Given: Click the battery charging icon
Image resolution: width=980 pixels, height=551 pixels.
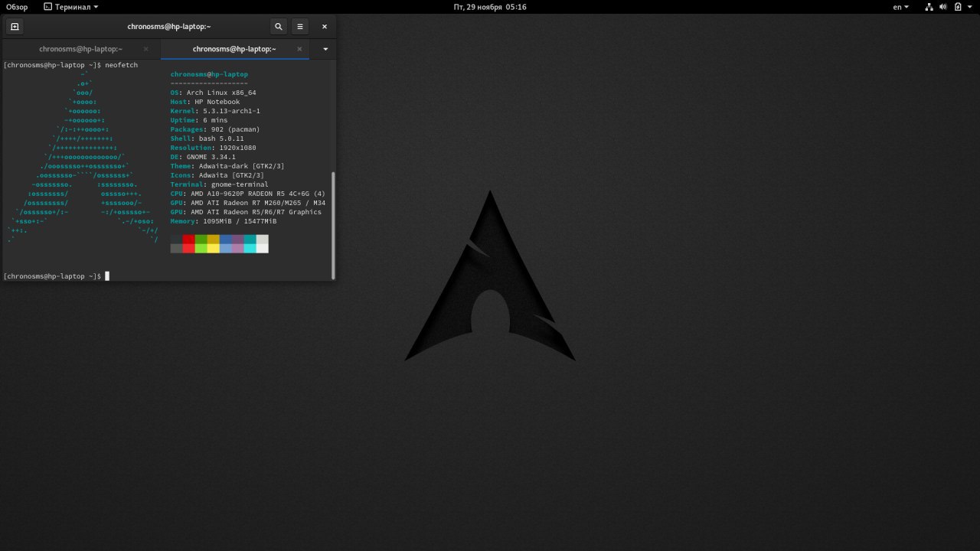Looking at the screenshot, I should pyautogui.click(x=957, y=7).
